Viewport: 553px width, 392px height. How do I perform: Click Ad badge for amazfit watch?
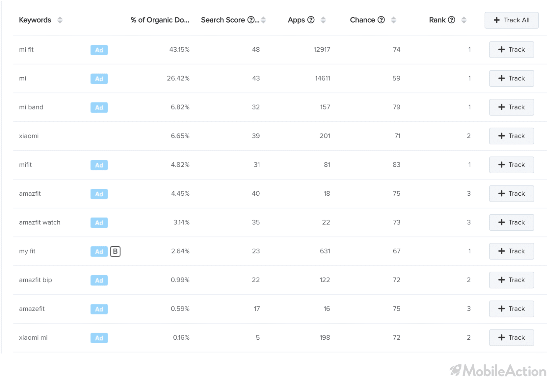pos(99,223)
